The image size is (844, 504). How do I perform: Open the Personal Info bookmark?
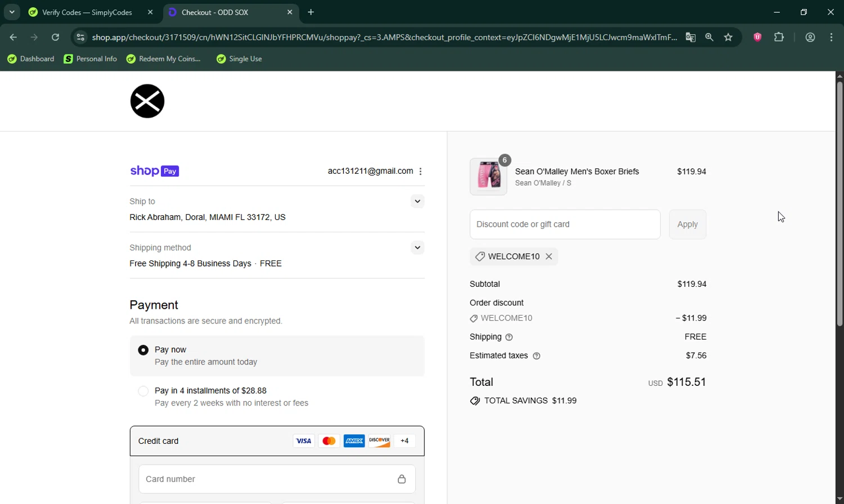pyautogui.click(x=91, y=59)
